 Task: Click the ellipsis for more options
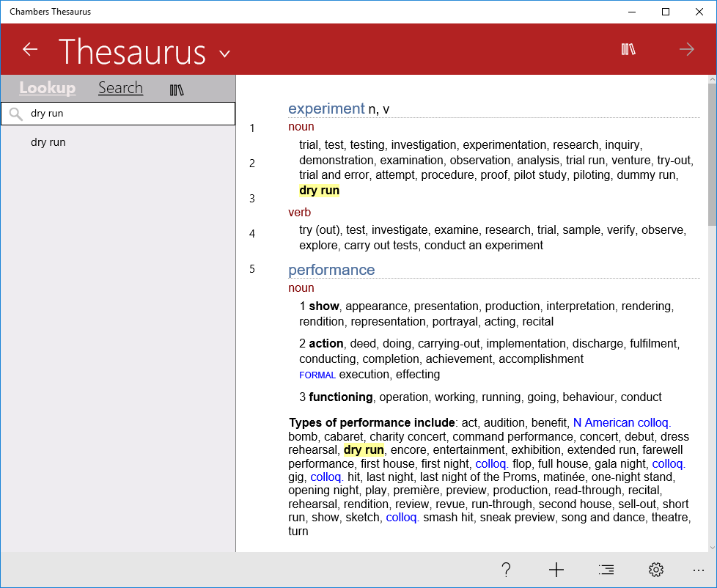(x=698, y=570)
